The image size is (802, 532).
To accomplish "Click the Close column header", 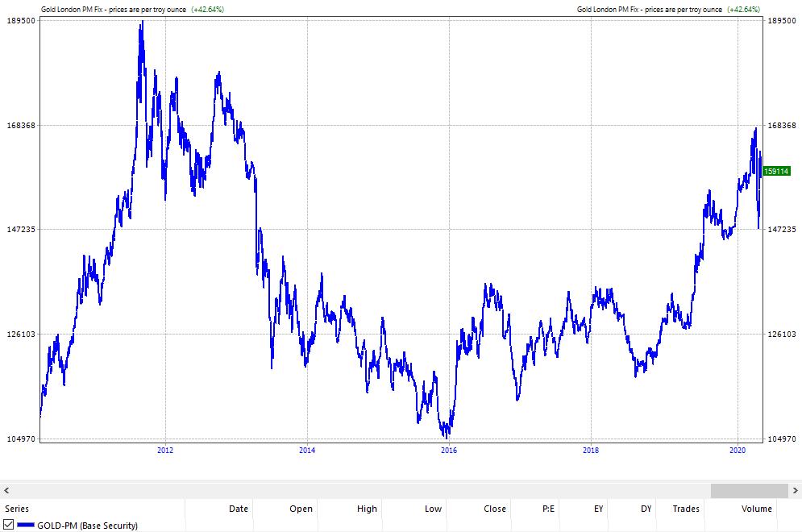I will coord(494,509).
